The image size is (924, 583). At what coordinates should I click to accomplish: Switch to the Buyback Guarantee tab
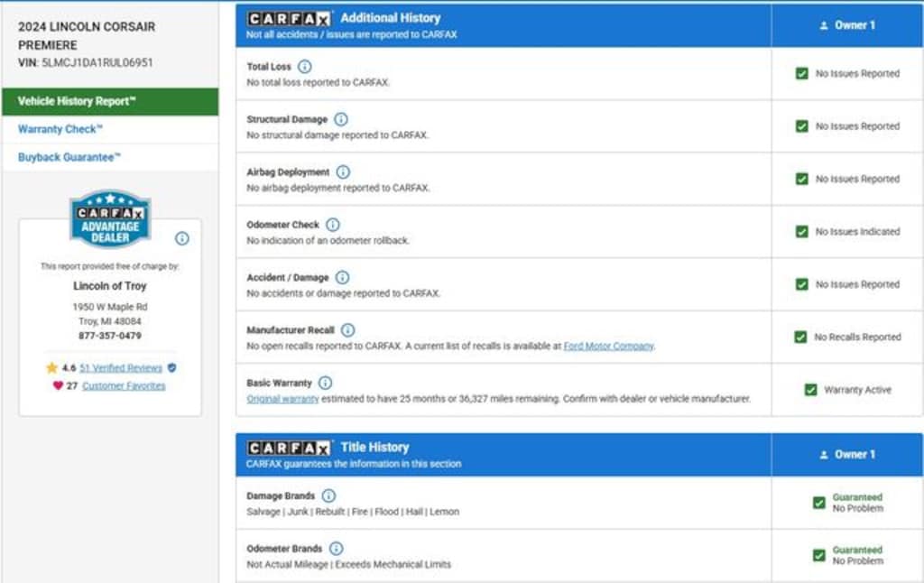click(x=69, y=157)
